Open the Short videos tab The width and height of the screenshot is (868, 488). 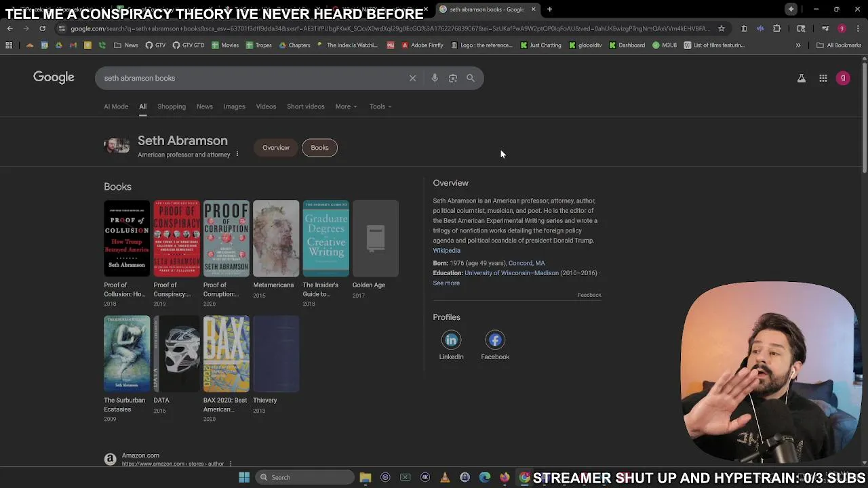(x=306, y=106)
